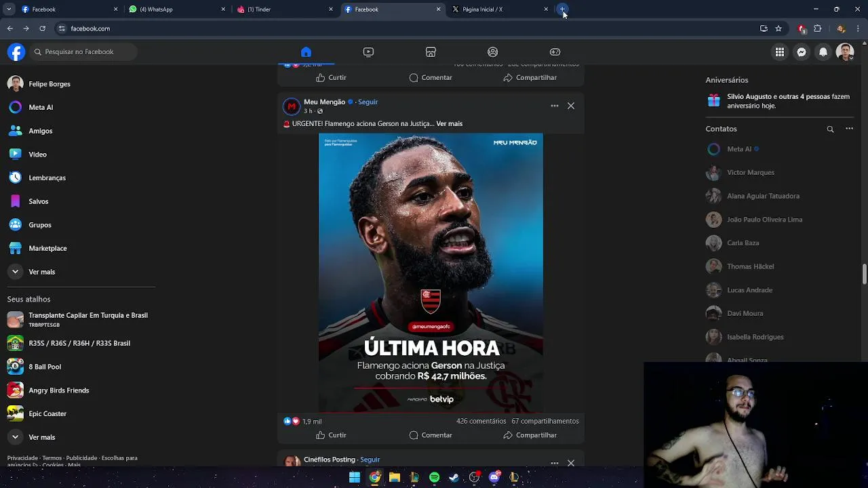Click Compartilhar below the Gerson image

(530, 435)
